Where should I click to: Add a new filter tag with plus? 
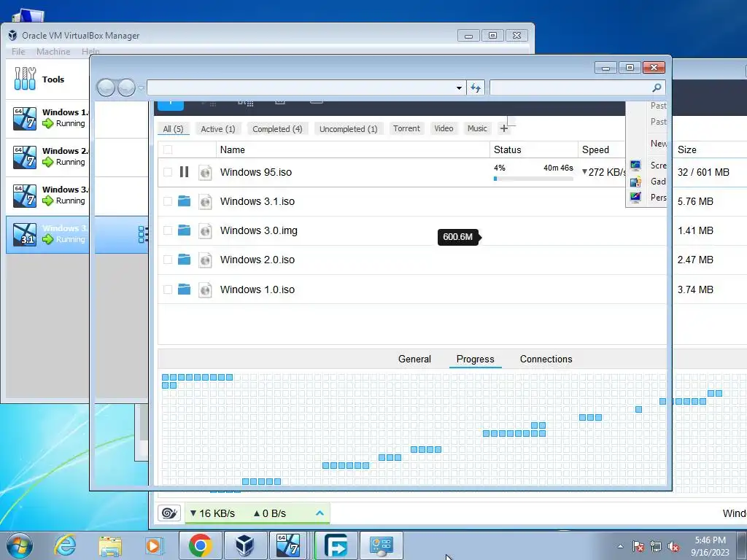[x=503, y=128]
